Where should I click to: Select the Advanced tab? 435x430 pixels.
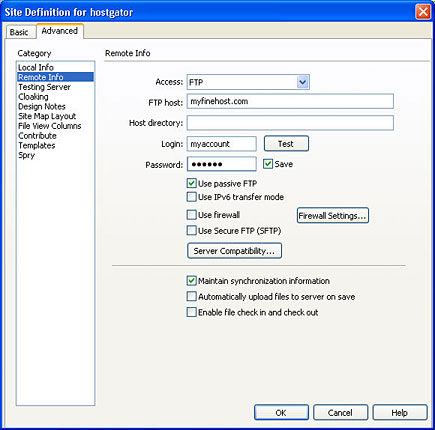point(60,31)
